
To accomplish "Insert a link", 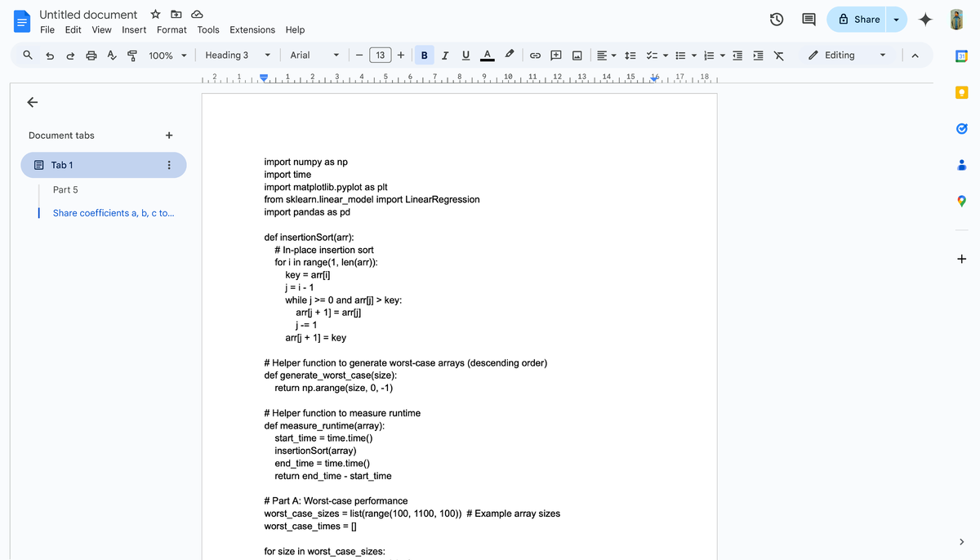I will (x=536, y=56).
